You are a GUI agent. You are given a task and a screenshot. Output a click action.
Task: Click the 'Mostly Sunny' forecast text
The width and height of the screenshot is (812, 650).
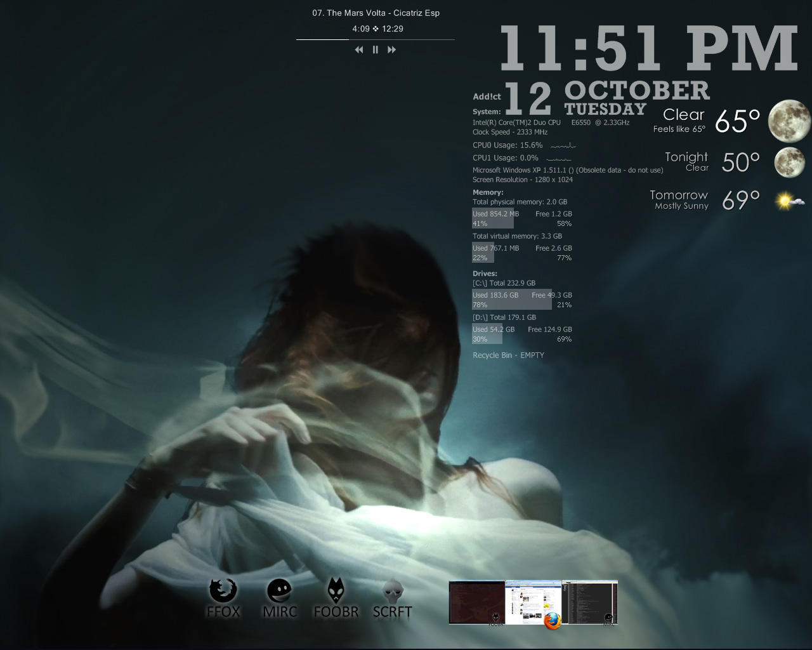tap(681, 206)
